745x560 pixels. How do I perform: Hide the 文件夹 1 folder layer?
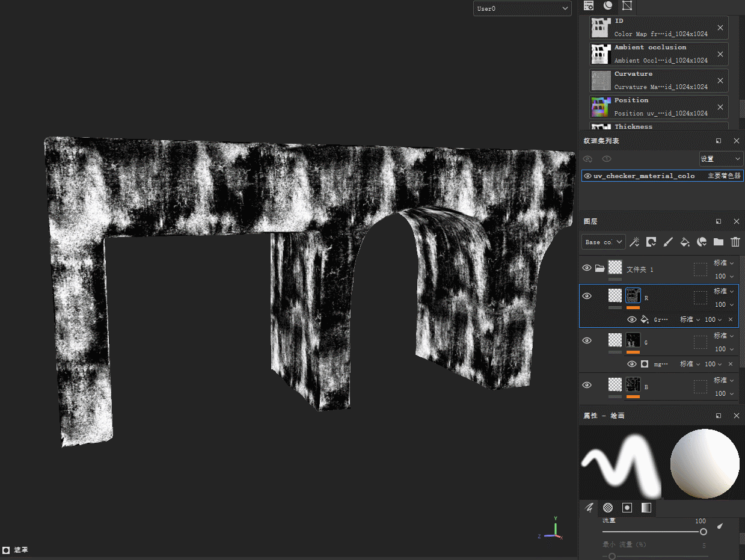[587, 268]
